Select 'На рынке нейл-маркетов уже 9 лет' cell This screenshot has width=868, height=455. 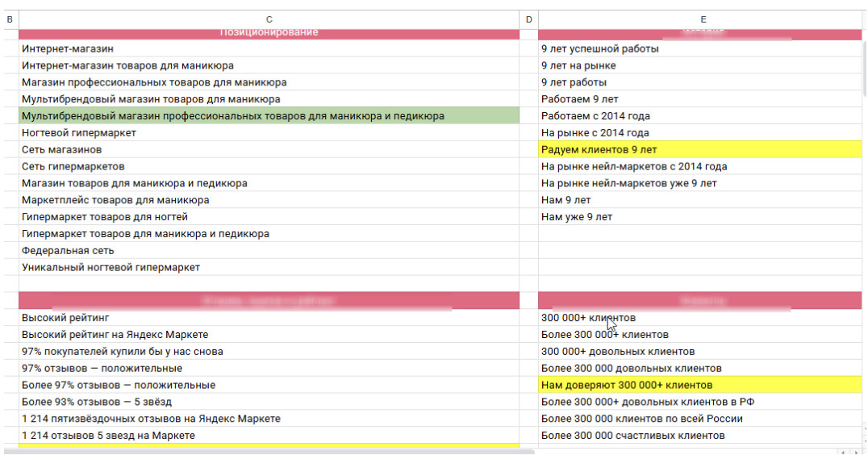pos(699,183)
